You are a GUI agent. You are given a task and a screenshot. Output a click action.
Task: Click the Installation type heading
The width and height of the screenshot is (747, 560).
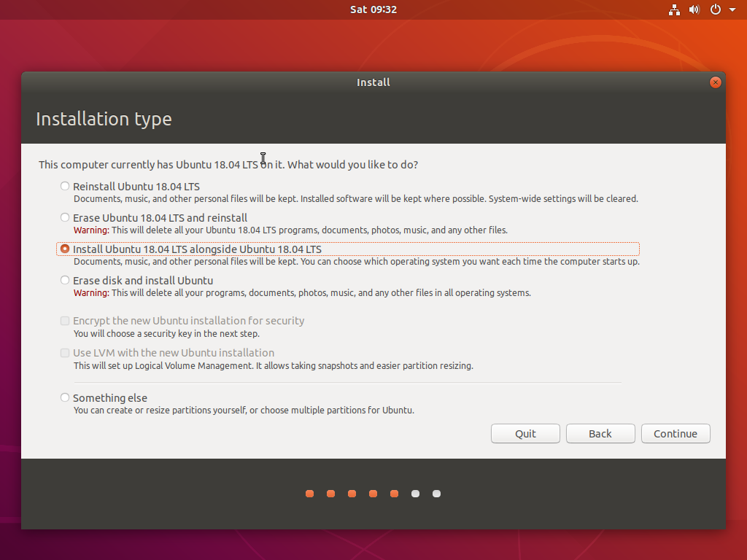tap(104, 119)
